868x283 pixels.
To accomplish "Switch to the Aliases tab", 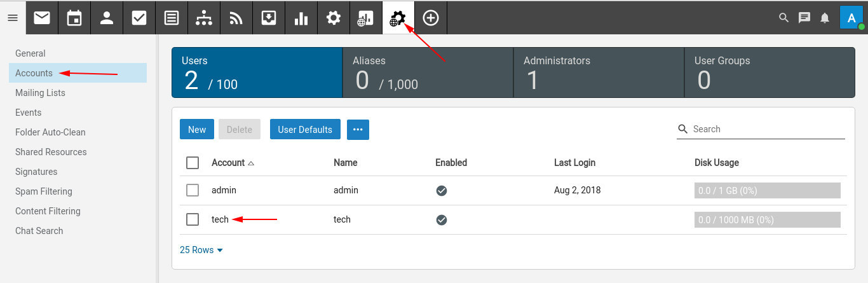I will pyautogui.click(x=428, y=72).
